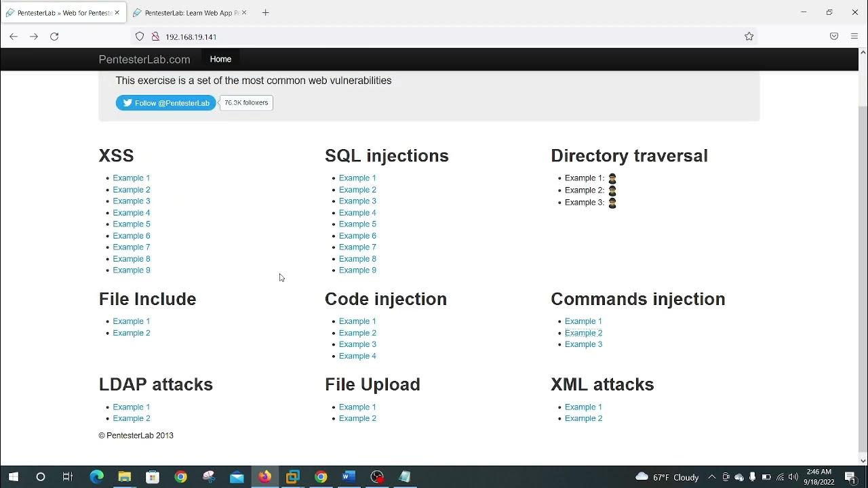The width and height of the screenshot is (868, 488).
Task: Reload the current page
Action: point(54,37)
